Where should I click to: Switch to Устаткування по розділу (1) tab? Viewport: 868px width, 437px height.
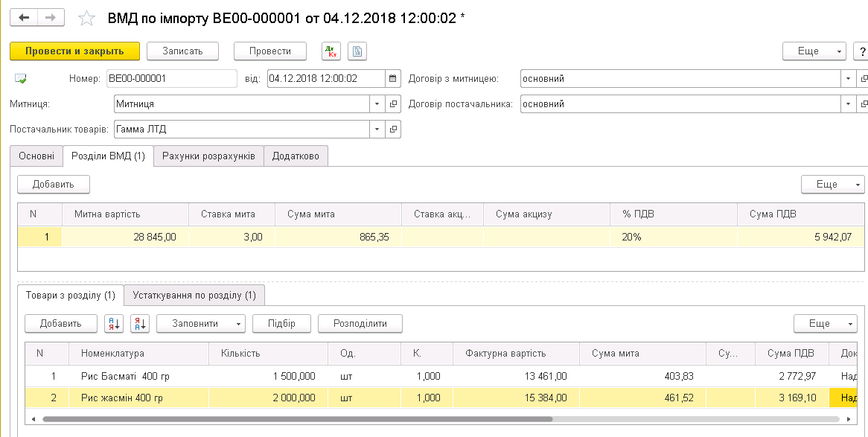coord(194,296)
